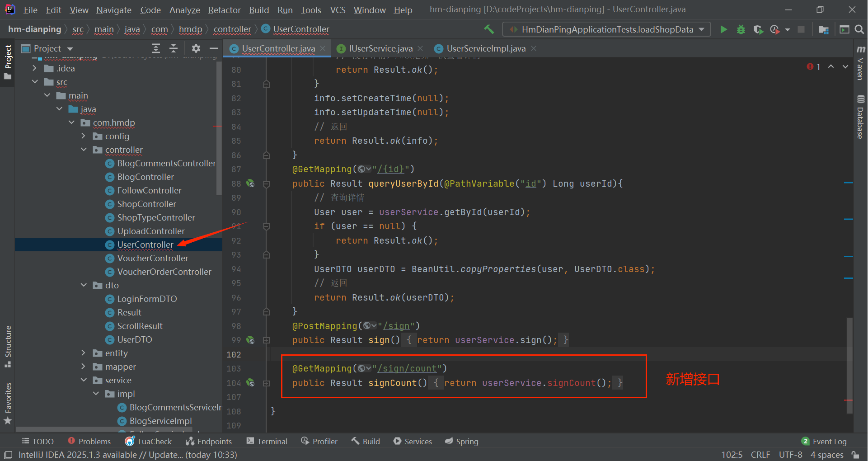The image size is (868, 461).
Task: Open the VCS menu
Action: [x=338, y=10]
